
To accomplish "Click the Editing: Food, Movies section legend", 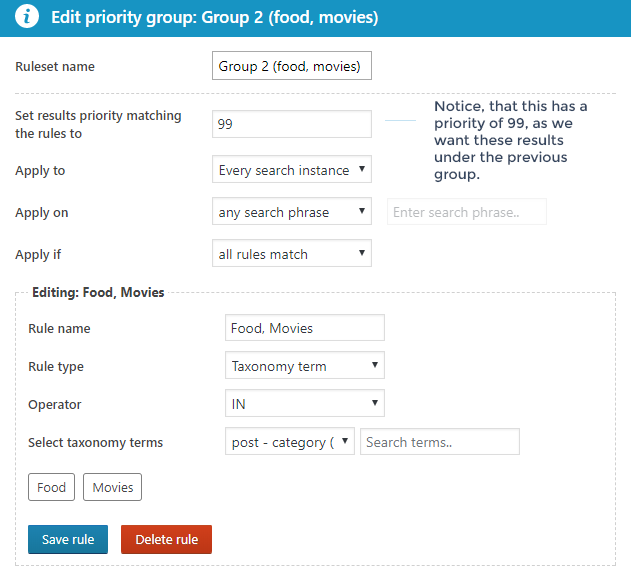I will 98,293.
